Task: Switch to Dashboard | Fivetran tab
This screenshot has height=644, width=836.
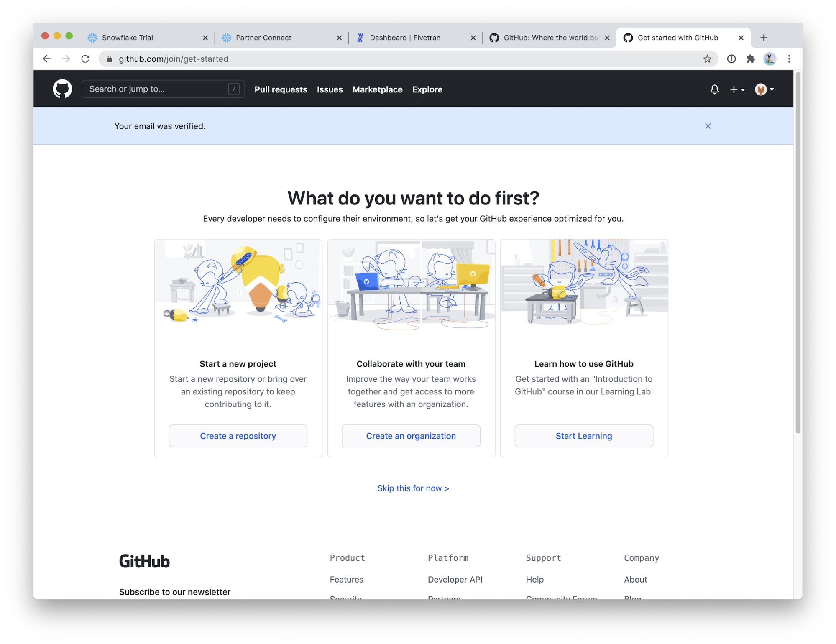Action: (x=404, y=38)
